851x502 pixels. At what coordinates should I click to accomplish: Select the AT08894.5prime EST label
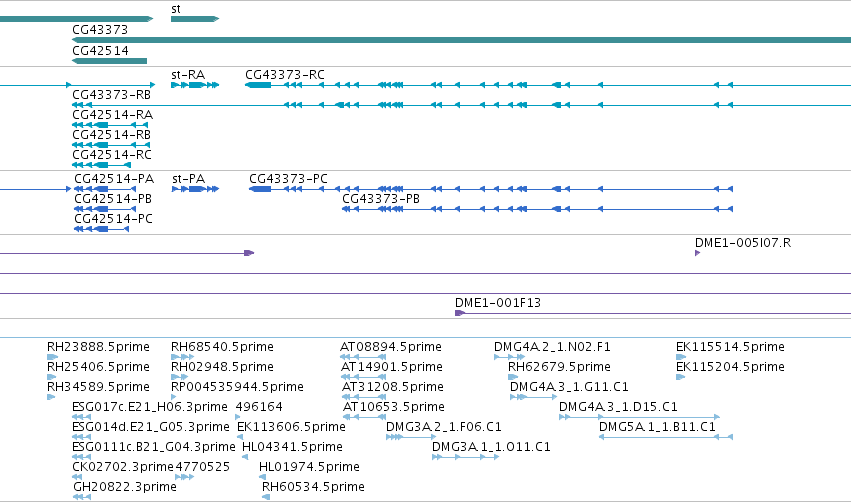391,347
